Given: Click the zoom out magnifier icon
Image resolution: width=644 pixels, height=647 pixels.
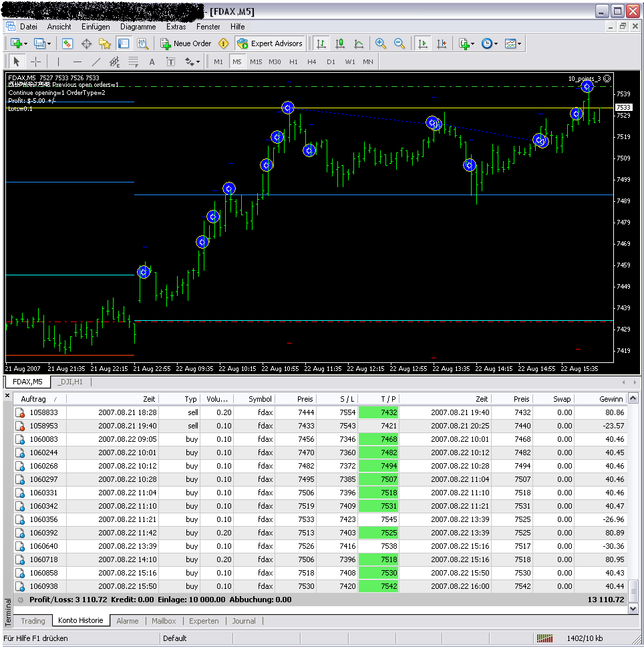Looking at the screenshot, I should tap(399, 43).
